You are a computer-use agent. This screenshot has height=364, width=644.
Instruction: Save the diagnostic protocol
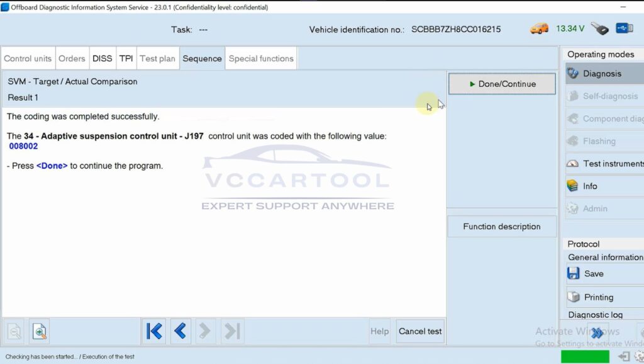593,274
